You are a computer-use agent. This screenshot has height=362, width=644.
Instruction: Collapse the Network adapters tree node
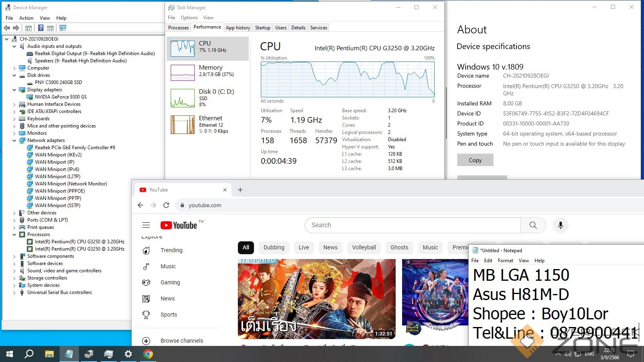click(x=14, y=140)
